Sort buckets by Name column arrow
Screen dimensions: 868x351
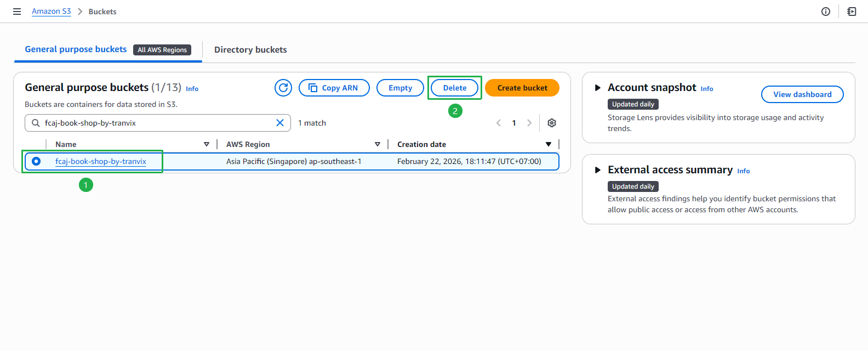click(x=207, y=144)
